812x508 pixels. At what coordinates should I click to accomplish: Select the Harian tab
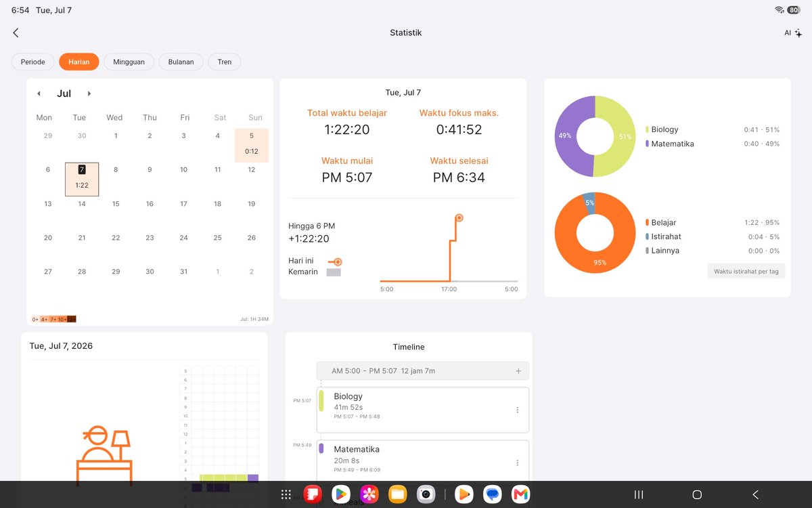coord(79,62)
